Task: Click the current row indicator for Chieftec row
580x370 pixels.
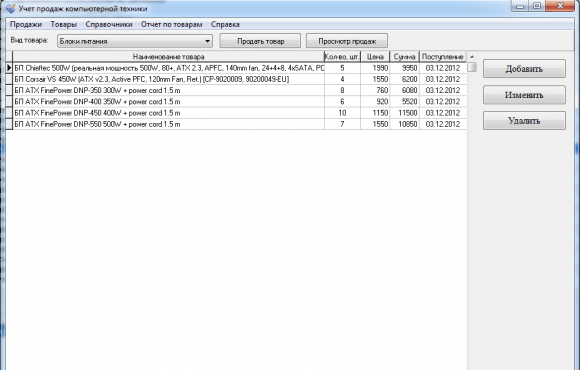Action: point(9,68)
